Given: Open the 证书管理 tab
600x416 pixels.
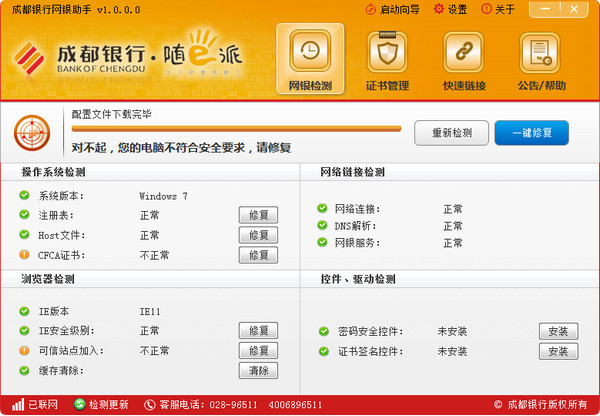Looking at the screenshot, I should (387, 59).
